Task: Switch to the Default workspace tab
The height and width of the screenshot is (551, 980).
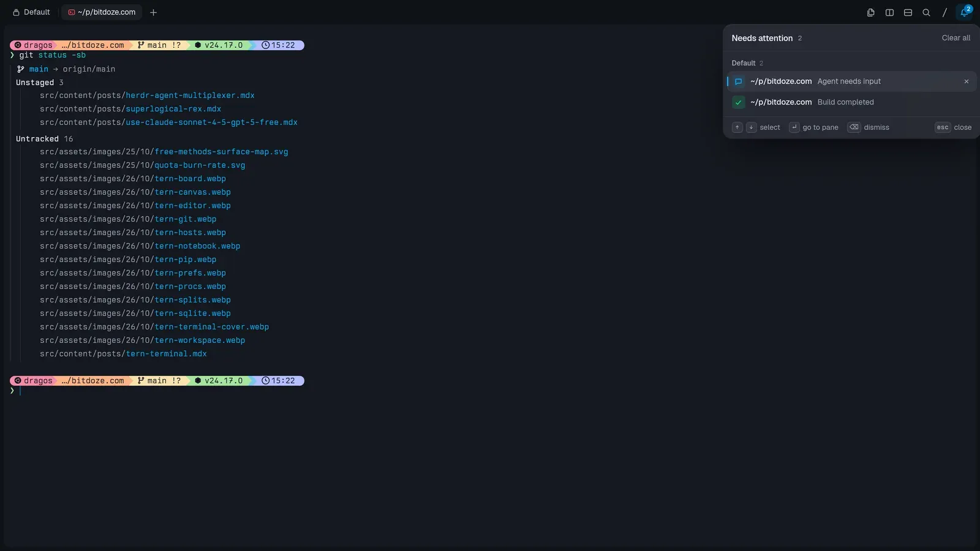Action: (31, 12)
